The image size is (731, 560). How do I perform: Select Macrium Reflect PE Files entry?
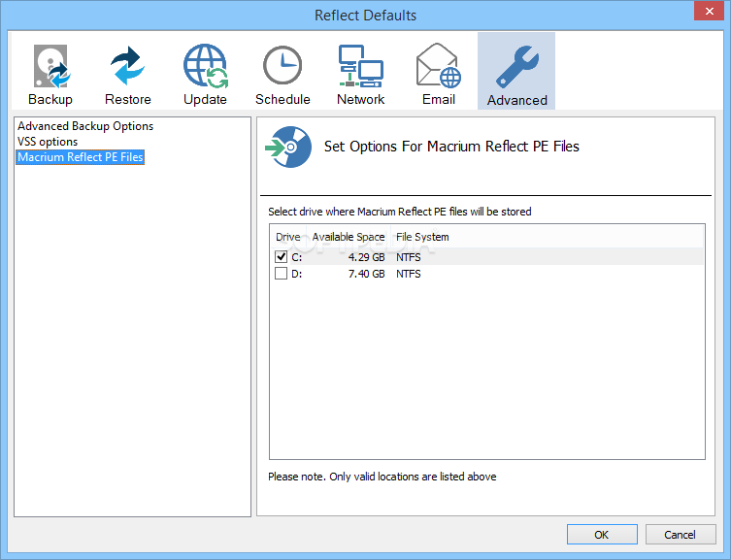click(x=81, y=157)
